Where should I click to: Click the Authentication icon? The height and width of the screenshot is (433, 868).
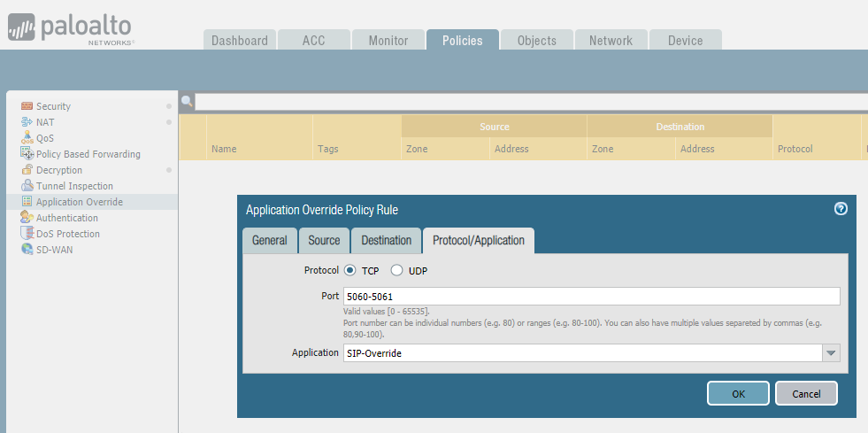27,218
